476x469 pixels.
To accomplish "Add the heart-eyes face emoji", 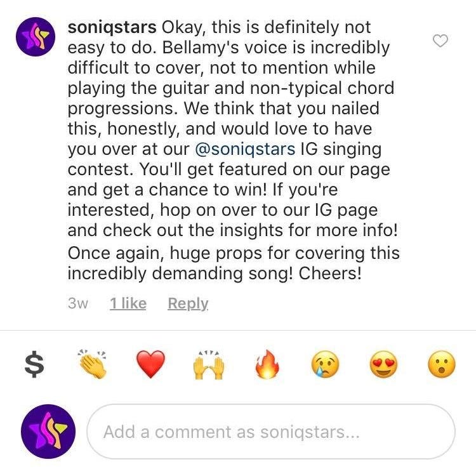I will [383, 364].
